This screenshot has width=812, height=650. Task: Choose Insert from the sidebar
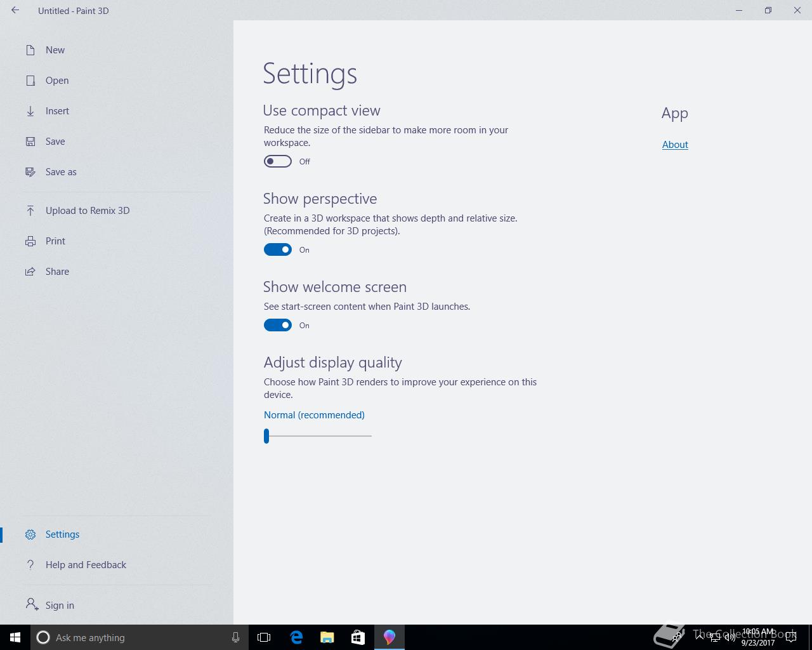tap(57, 111)
